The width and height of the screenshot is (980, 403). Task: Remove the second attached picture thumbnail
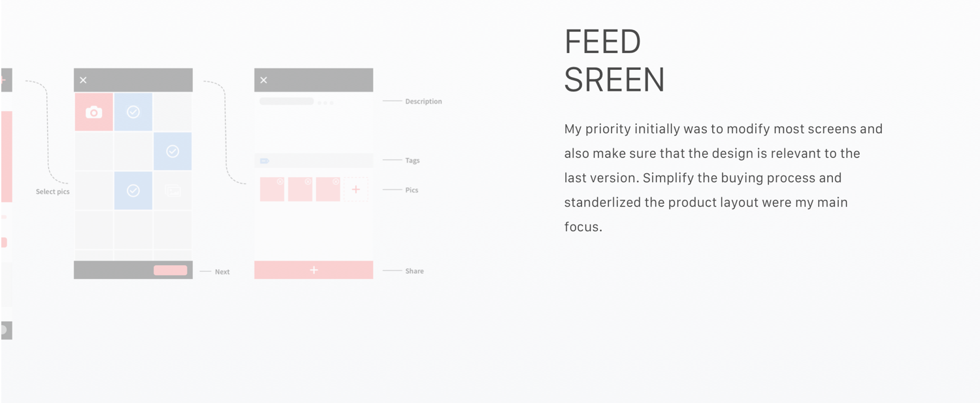308,182
